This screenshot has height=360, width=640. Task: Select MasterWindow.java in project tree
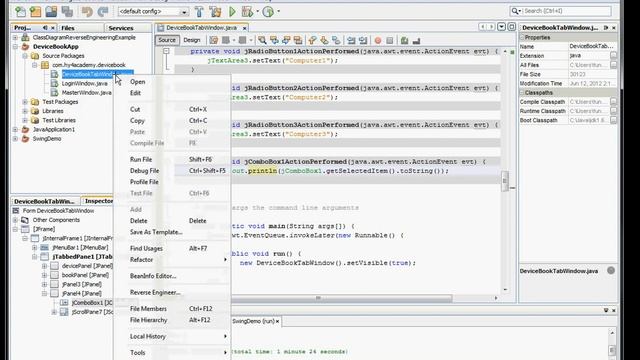pos(87,93)
